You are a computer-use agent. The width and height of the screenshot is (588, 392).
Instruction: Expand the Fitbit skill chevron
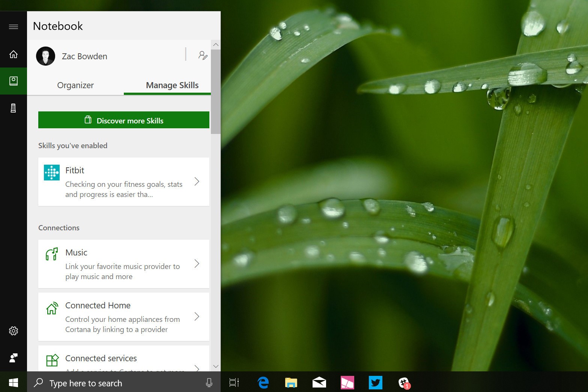(x=197, y=182)
